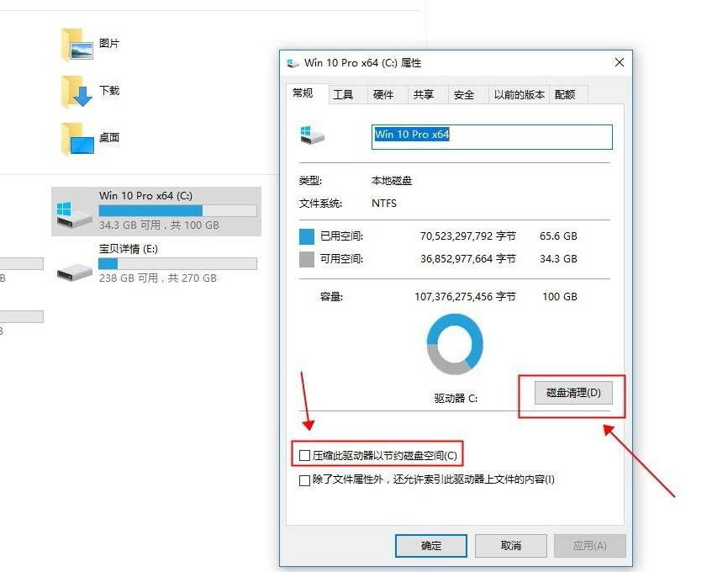Open the 下载 downloads folder icon
Viewport: 728px width, 572px height.
77,92
